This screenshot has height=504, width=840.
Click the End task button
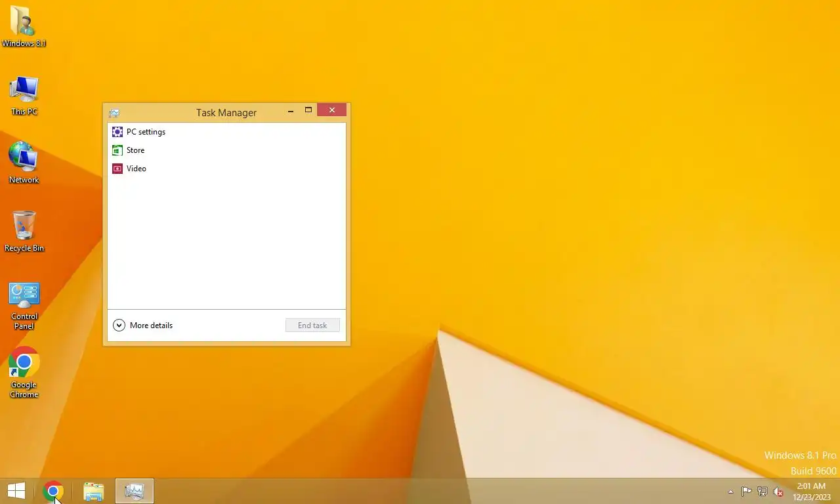coord(312,325)
